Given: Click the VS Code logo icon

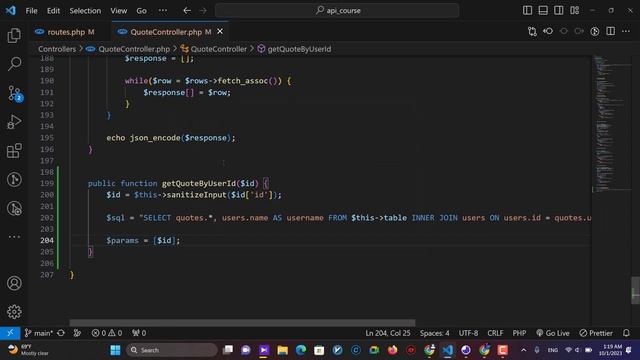Looking at the screenshot, I should click(11, 10).
